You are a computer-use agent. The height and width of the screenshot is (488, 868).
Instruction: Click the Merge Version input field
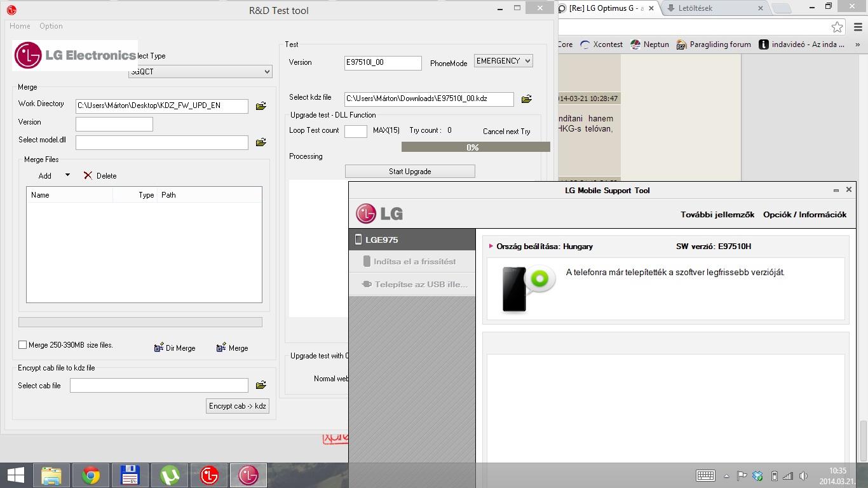coord(114,124)
